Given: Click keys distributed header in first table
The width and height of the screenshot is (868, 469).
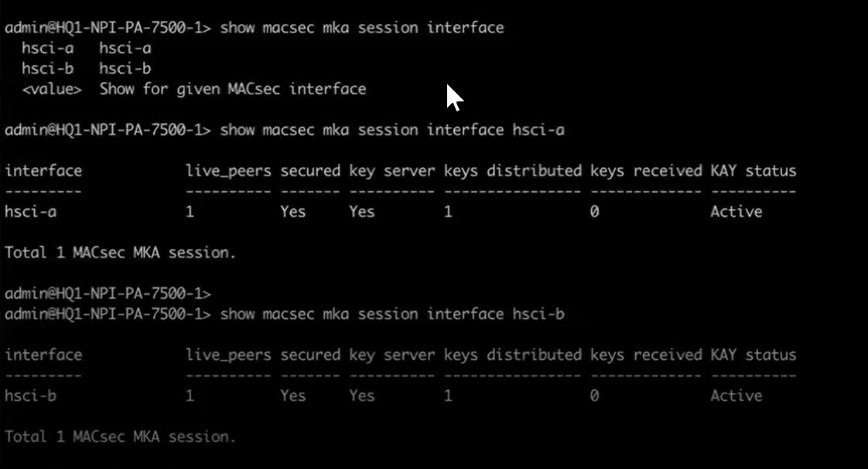Looking at the screenshot, I should 512,171.
